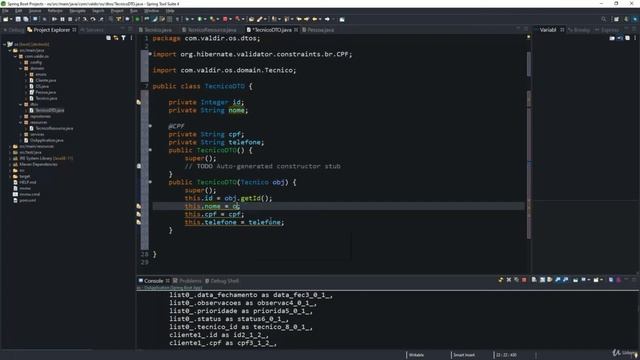Click the Resume debug toolbar icon
Image resolution: width=640 pixels, height=360 pixels.
click(x=54, y=19)
